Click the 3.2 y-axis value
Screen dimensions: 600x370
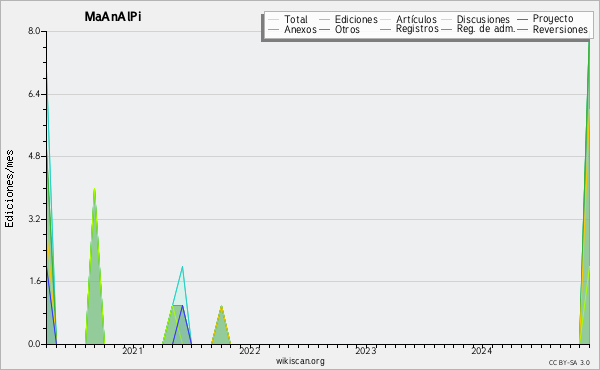34,219
